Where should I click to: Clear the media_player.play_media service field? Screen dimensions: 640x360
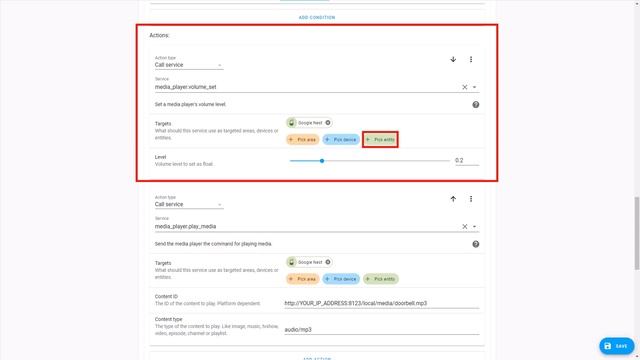coord(464,227)
